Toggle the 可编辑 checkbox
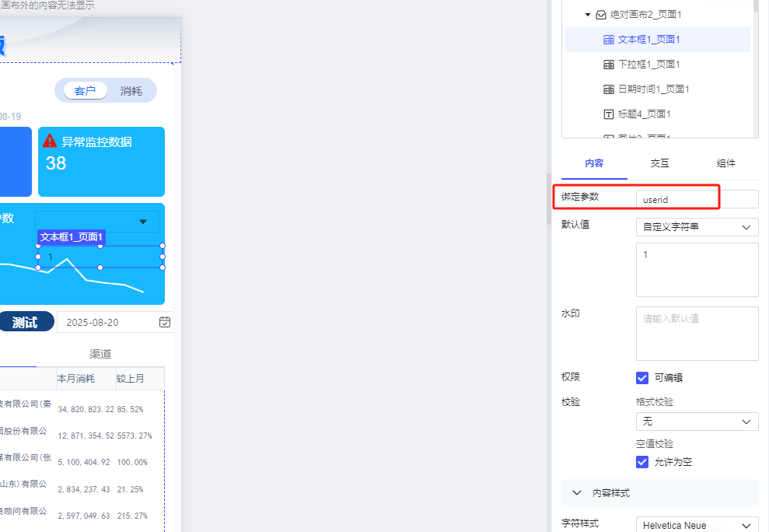 [x=642, y=377]
